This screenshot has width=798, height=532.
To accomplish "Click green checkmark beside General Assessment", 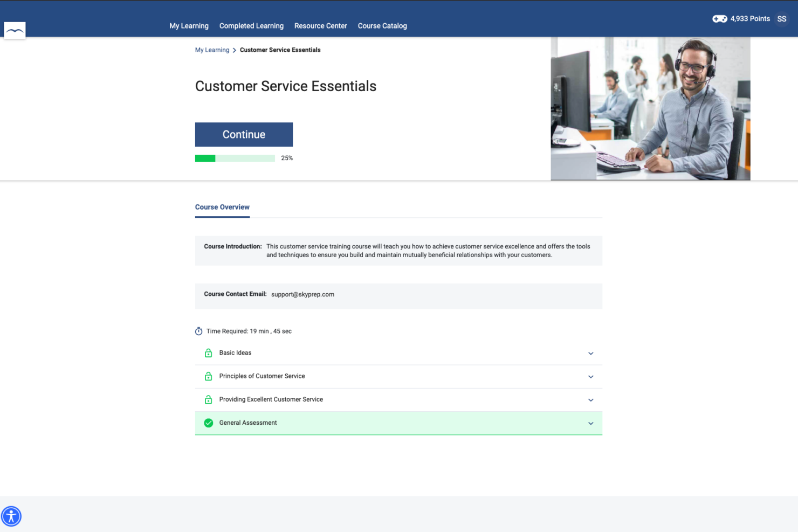I will pos(208,423).
